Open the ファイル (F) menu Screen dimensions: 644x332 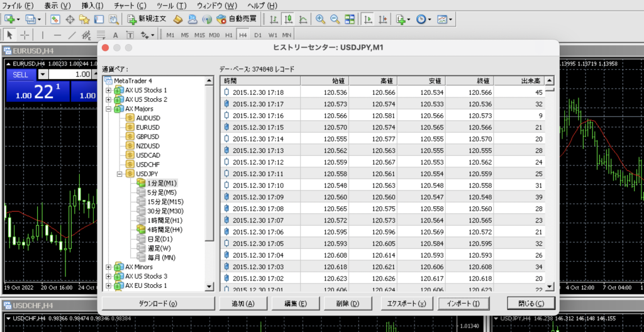tap(18, 6)
